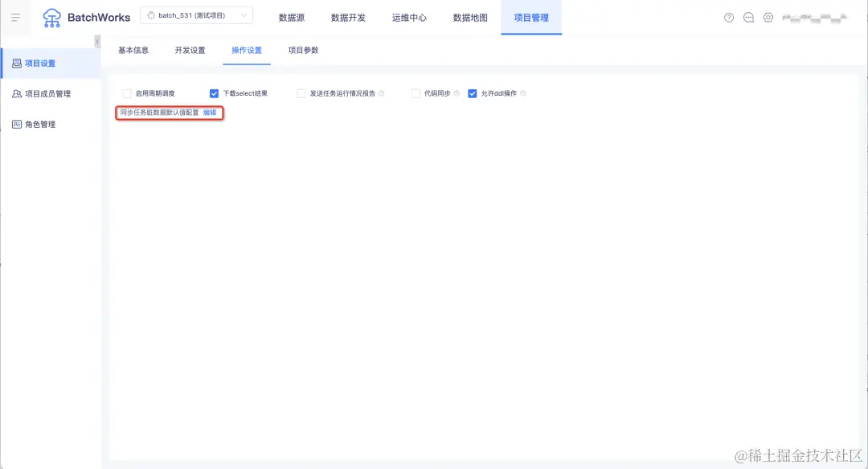Viewport: 868px width, 469px height.
Task: Click the 角色管理 role icon
Action: coord(17,124)
